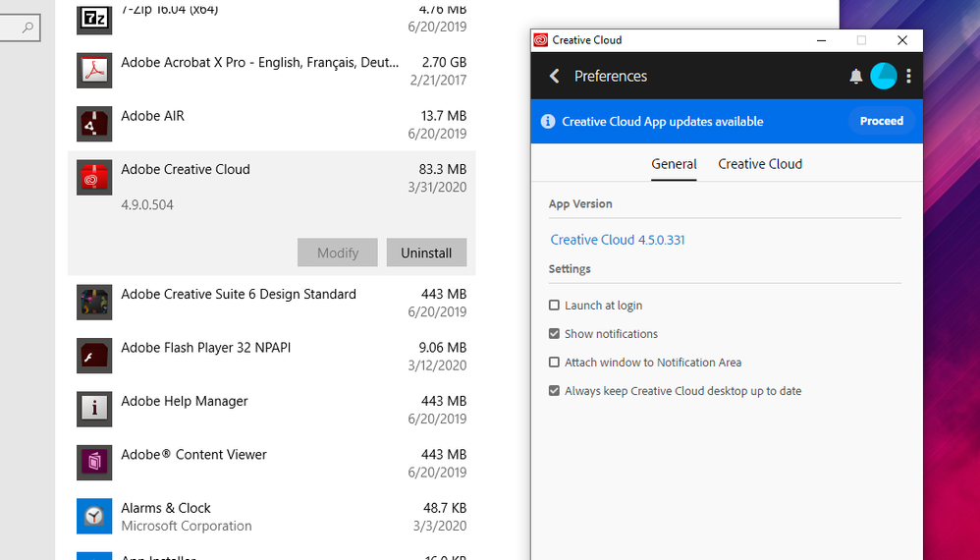Switch to the Creative Cloud tab
The width and height of the screenshot is (980, 560).
click(760, 164)
